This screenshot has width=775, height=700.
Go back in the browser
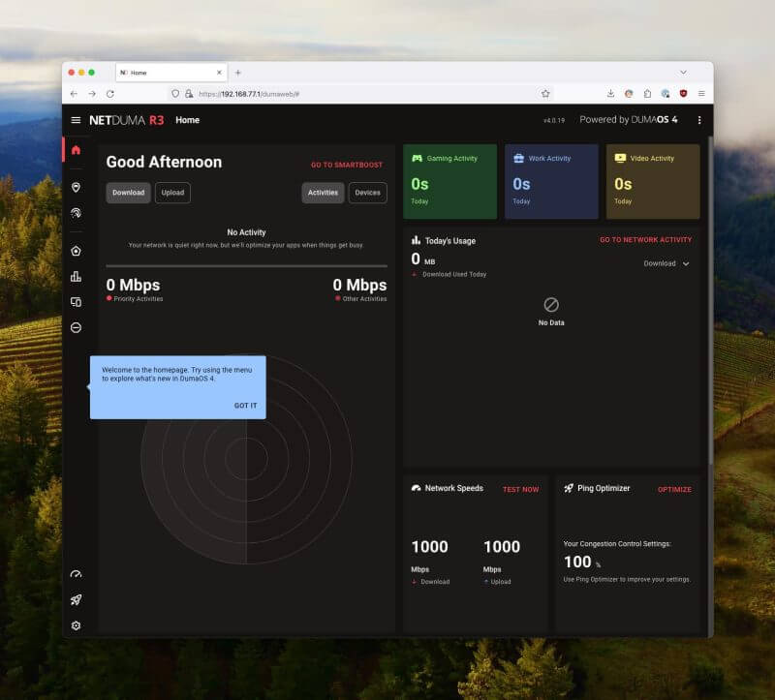tap(74, 94)
